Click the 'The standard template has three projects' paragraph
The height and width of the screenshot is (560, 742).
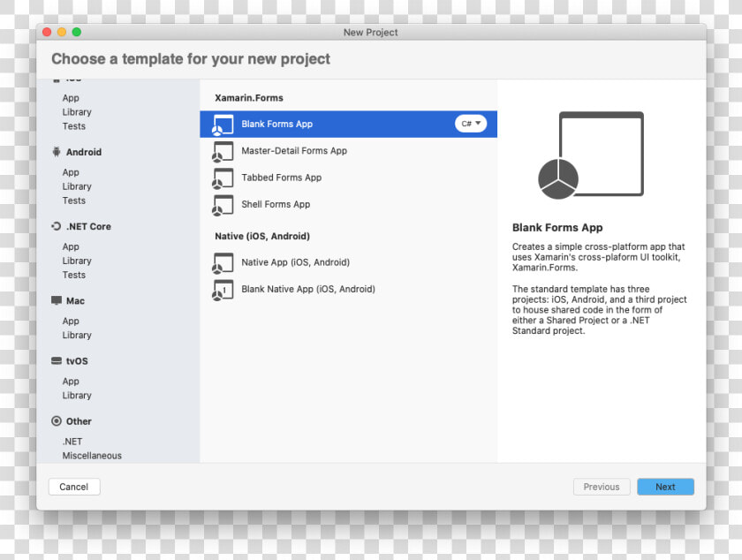click(599, 309)
